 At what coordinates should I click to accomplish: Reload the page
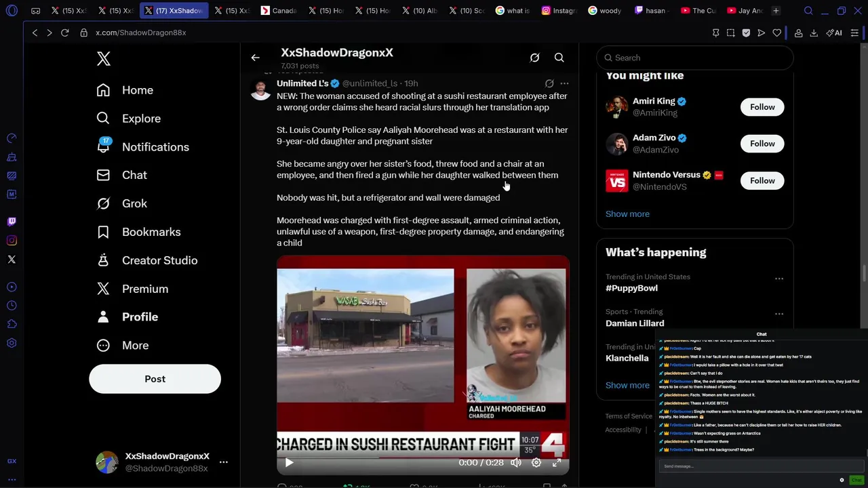(x=65, y=33)
